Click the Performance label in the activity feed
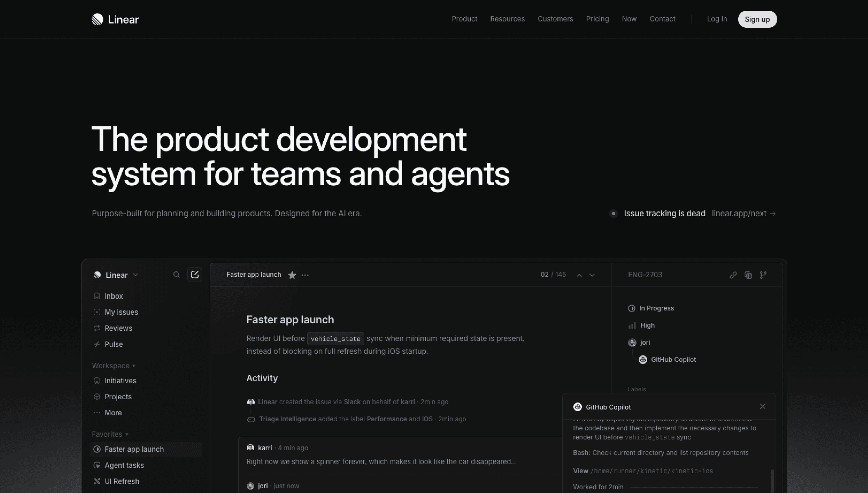868x493 pixels. [387, 419]
